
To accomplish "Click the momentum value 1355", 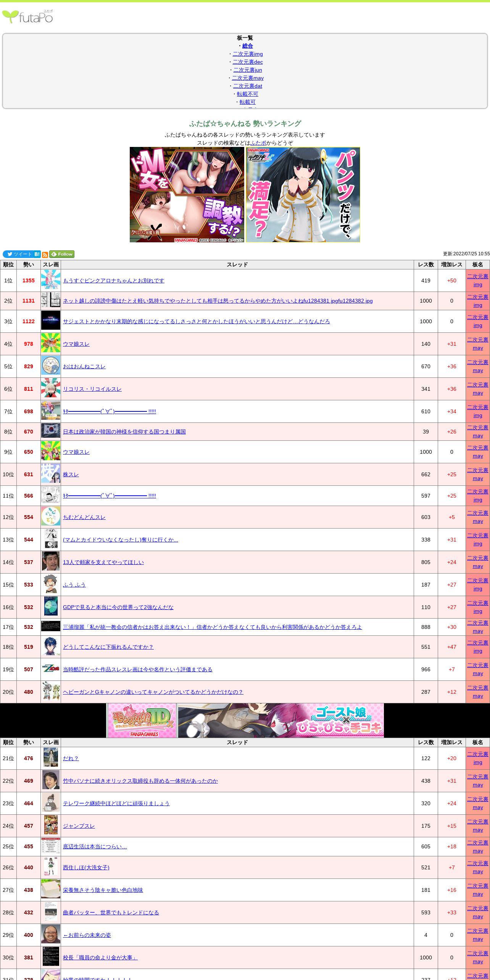I will coord(29,280).
